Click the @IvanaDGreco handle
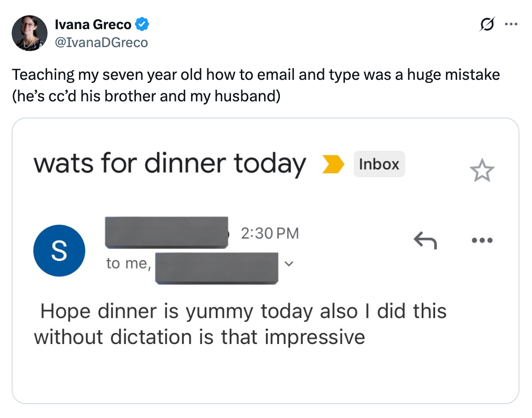Image resolution: width=532 pixels, height=418 pixels. pos(101,42)
